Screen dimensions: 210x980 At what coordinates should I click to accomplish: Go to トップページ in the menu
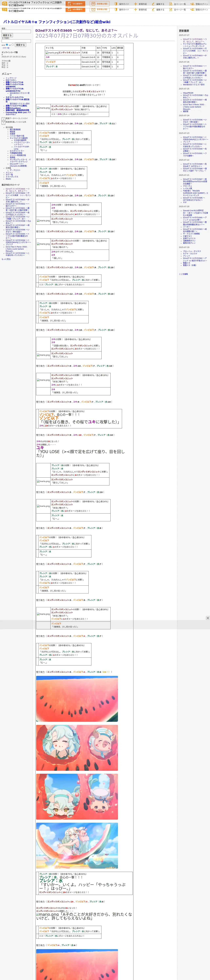(11, 78)
